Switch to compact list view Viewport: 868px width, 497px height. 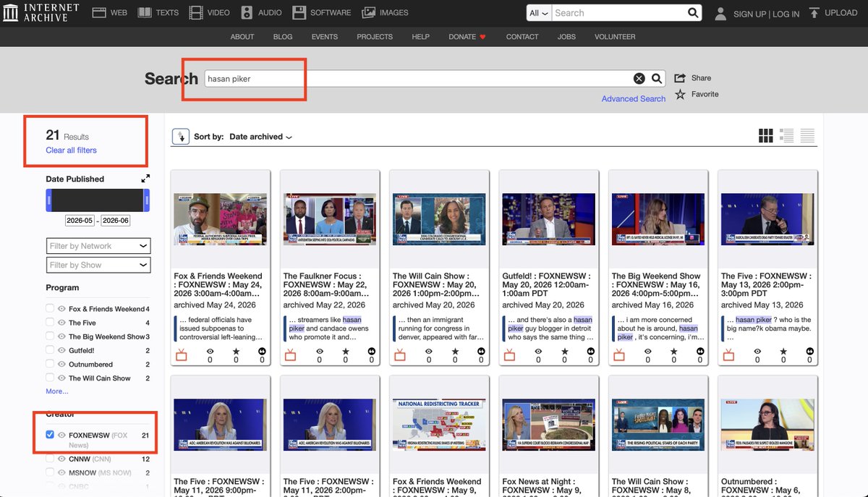pos(807,136)
